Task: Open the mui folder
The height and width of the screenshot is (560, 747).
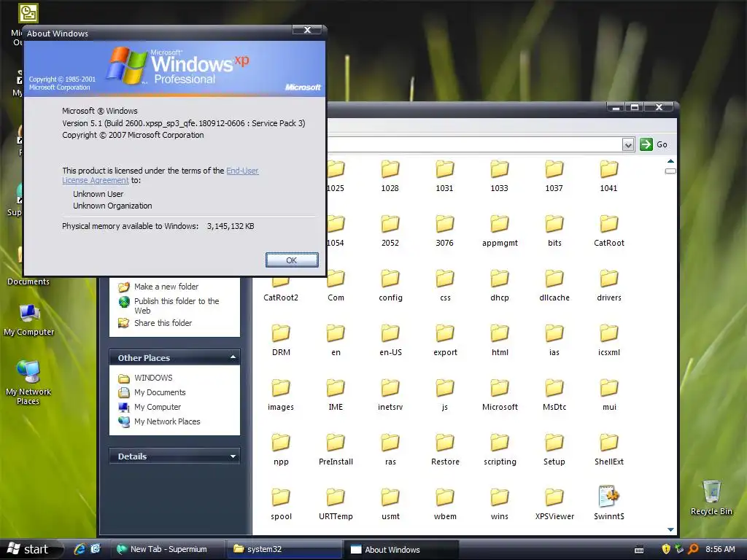Action: pyautogui.click(x=609, y=394)
